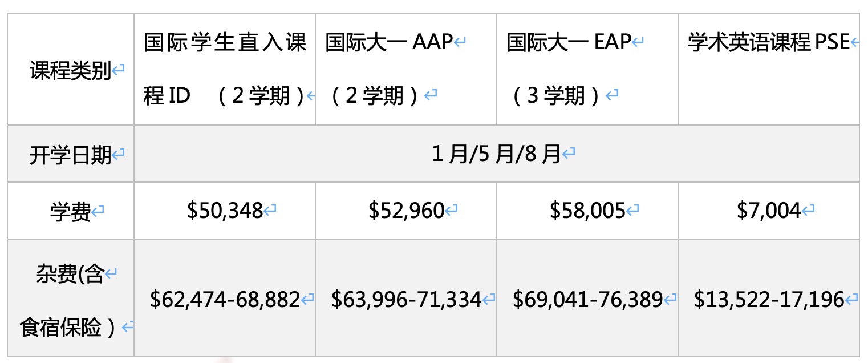The image size is (868, 363).
Task: Click the （3 学期） text under EAP
Action: (557, 96)
